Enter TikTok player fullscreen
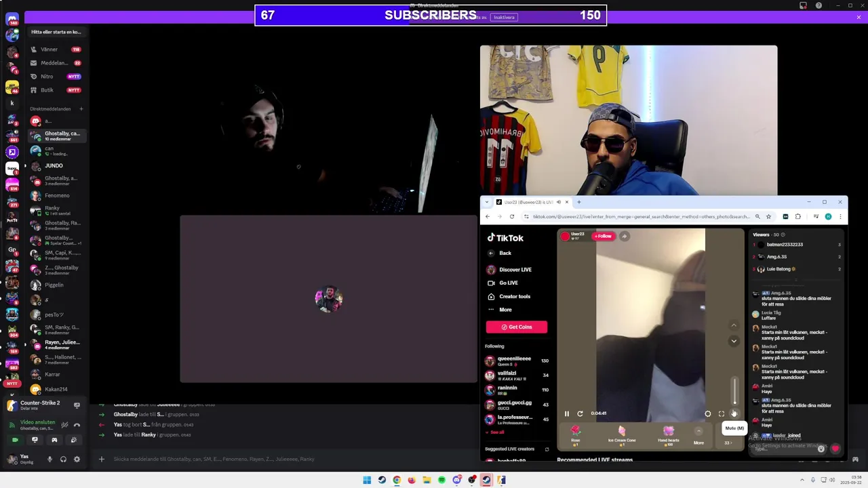The height and width of the screenshot is (488, 868). tap(722, 413)
